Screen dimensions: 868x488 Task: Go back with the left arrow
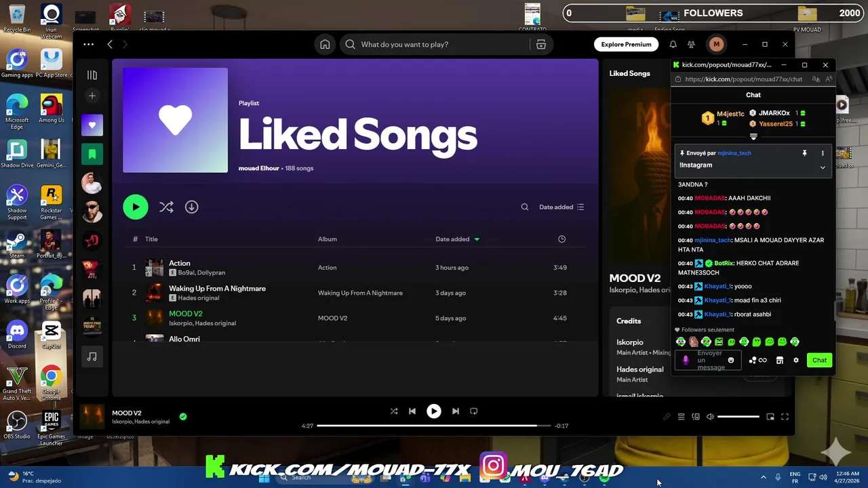[x=110, y=44]
